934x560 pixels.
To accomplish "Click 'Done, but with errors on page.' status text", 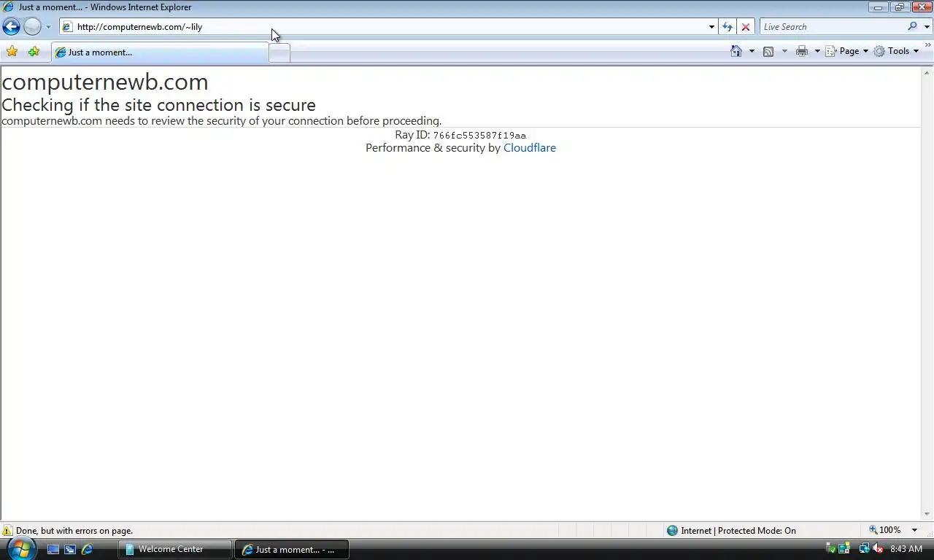I will (74, 531).
